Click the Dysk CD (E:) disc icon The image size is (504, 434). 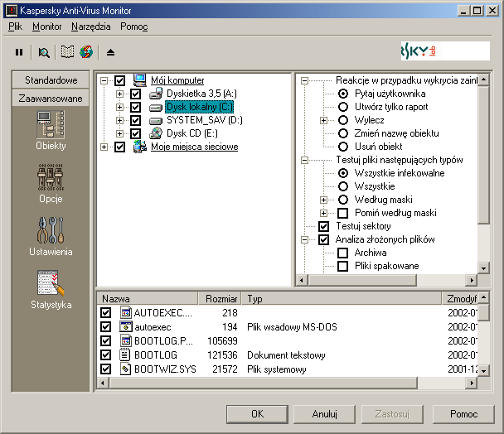pos(156,133)
